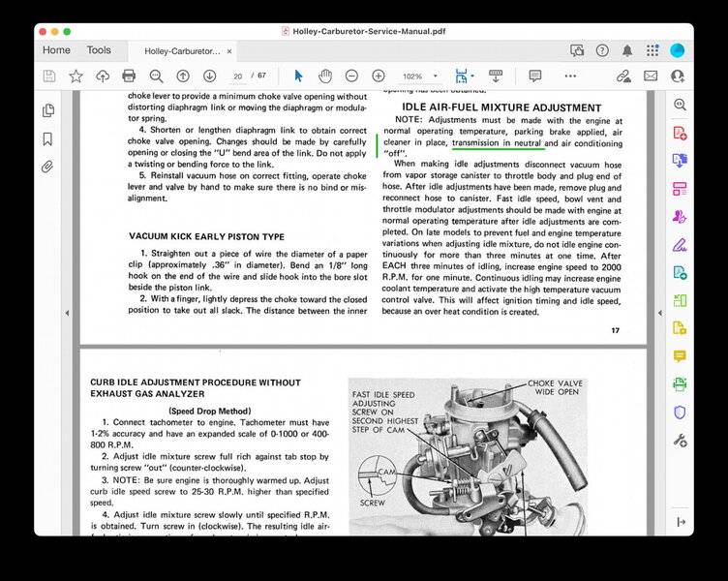Open the attachments paperclip panel

click(x=47, y=167)
